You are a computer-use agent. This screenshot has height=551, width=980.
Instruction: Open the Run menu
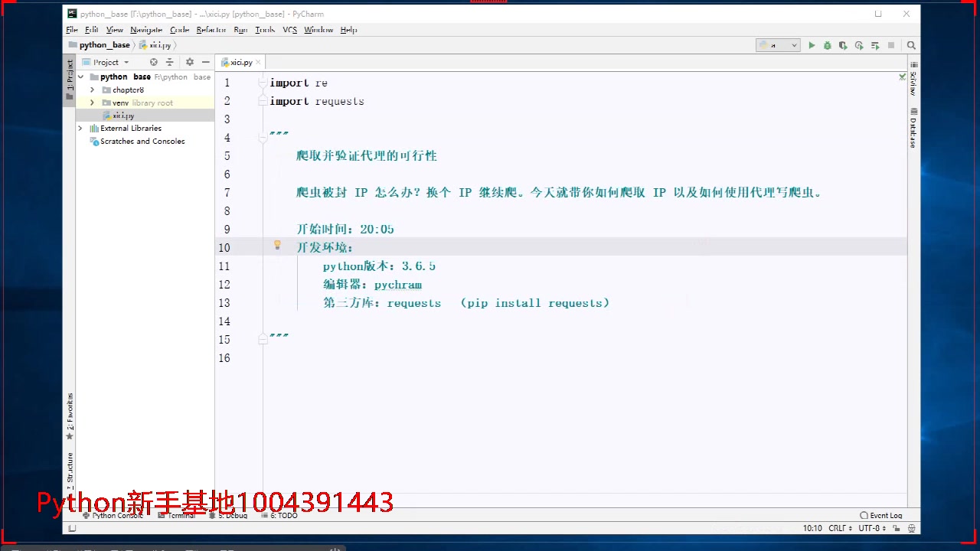240,30
